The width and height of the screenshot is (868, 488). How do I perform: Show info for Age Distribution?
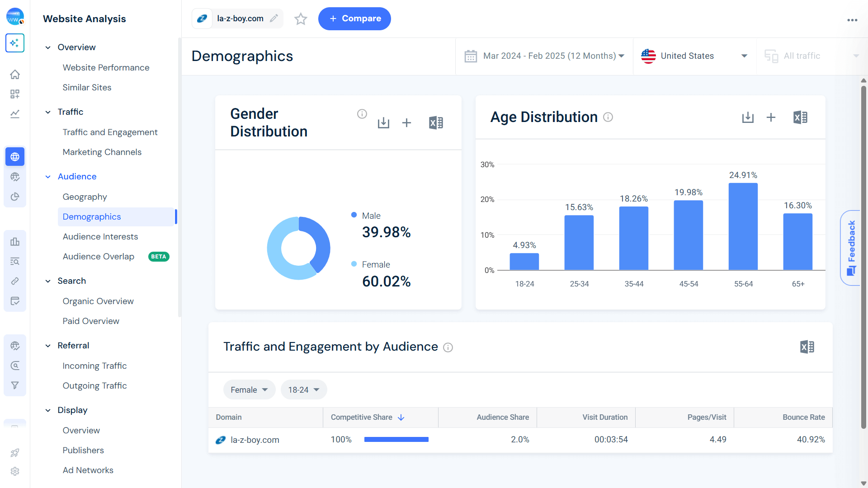pyautogui.click(x=608, y=117)
